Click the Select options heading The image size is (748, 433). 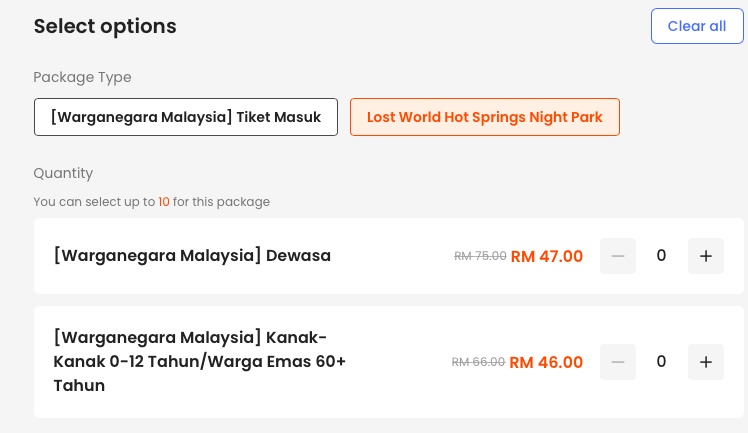[105, 27]
